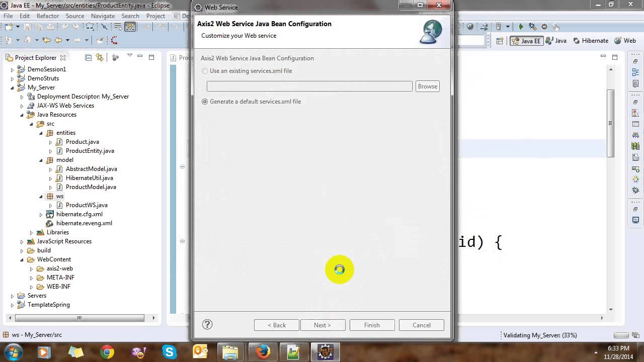Click the red dotted C toolbar icon
644x362 pixels.
click(114, 40)
